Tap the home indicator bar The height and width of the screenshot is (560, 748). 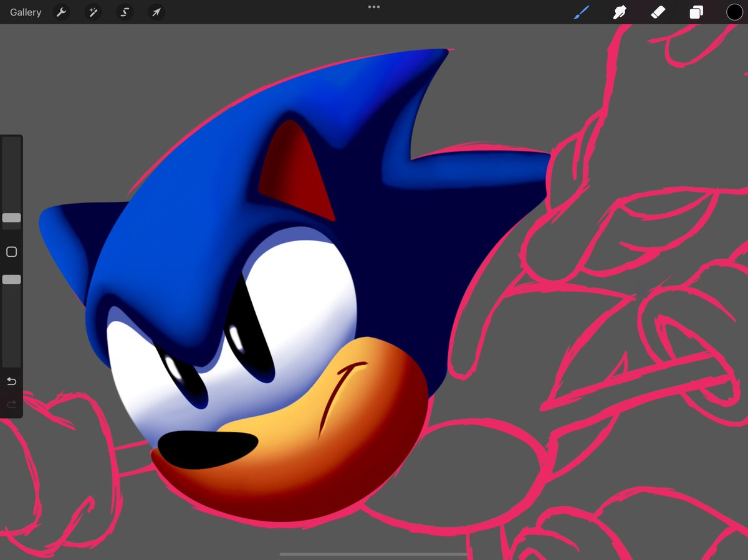(x=374, y=554)
